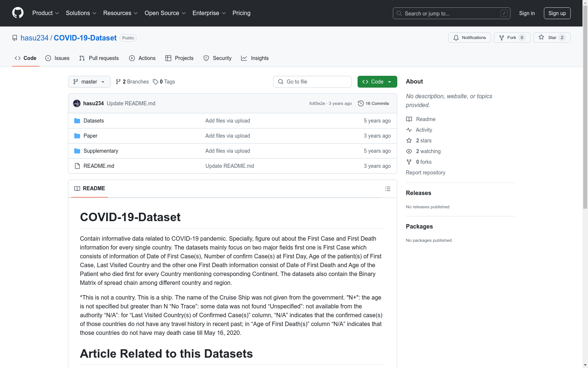Click the Go to file search field
588x368 pixels.
coord(312,82)
